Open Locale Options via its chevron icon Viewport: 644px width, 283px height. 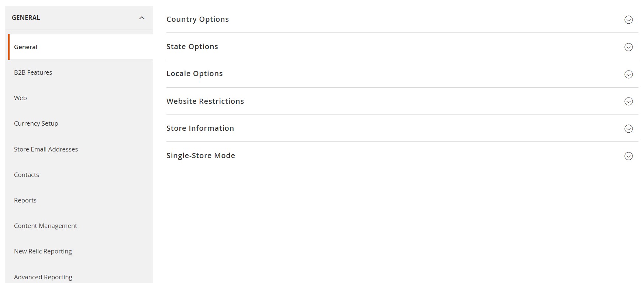628,74
